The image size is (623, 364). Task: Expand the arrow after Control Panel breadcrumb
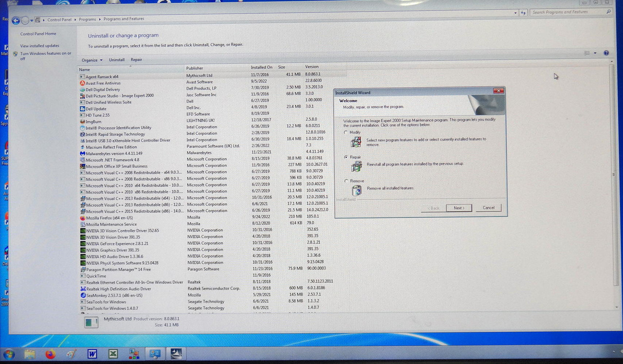point(75,19)
